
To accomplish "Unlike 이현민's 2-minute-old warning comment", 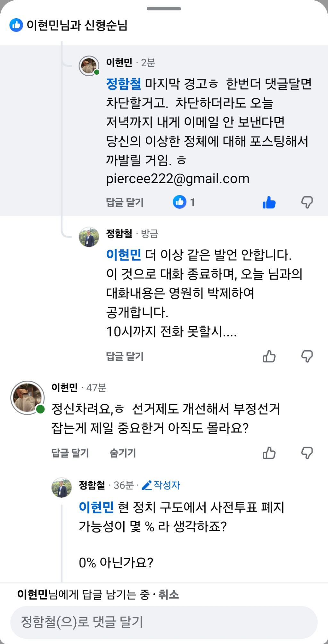I will [x=269, y=202].
